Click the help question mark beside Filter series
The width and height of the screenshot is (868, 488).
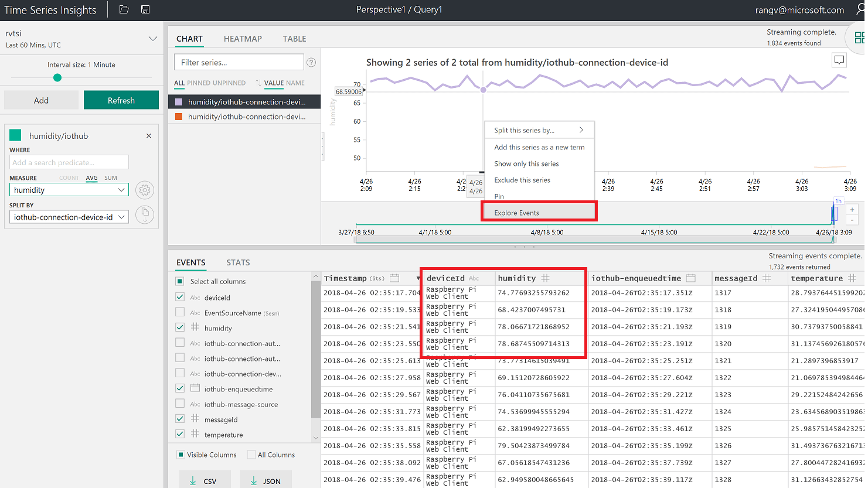(x=311, y=62)
